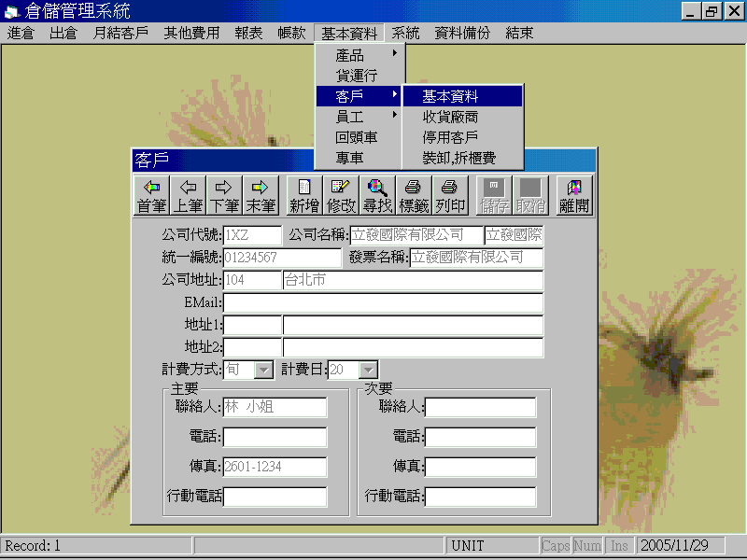Expand the 員工 submenu

[360, 117]
